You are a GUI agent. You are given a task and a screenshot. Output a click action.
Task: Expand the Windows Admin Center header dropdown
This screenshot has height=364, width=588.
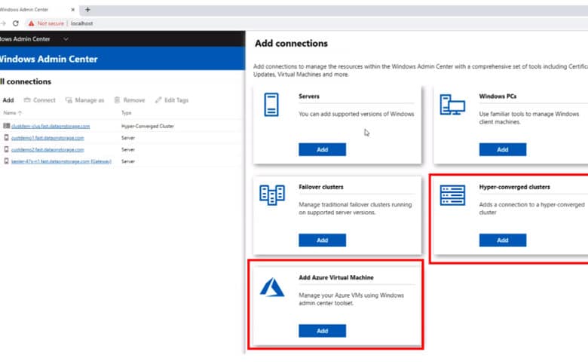coord(66,39)
